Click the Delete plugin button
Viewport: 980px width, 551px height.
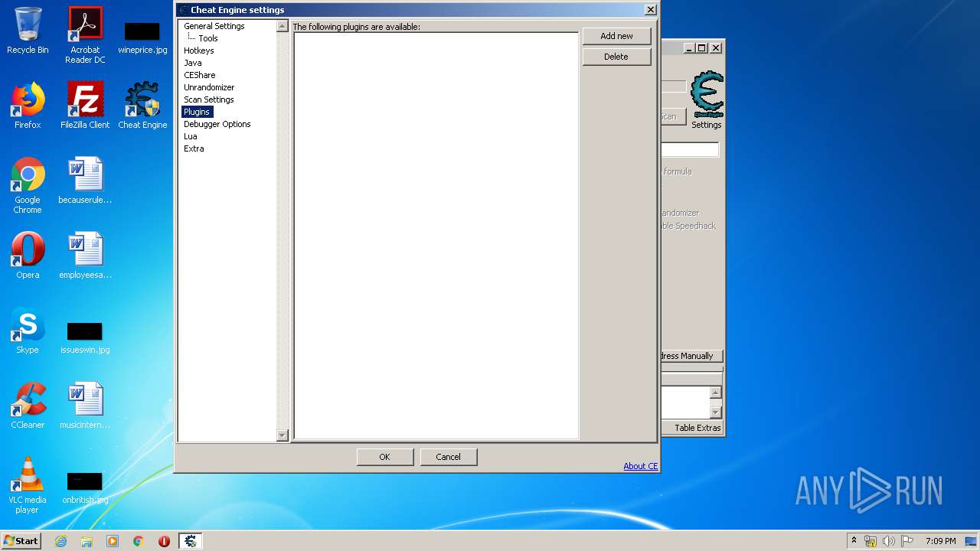click(x=616, y=57)
